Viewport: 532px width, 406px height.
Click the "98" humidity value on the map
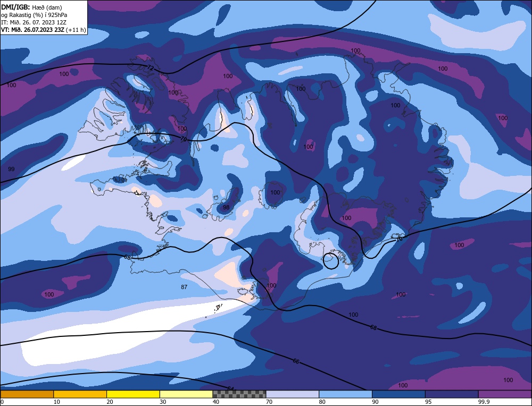point(226,207)
